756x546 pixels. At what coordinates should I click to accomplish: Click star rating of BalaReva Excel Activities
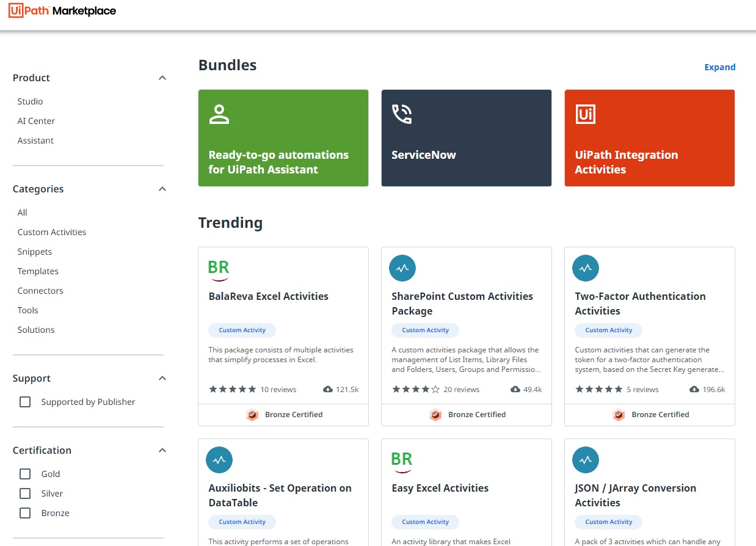(233, 389)
